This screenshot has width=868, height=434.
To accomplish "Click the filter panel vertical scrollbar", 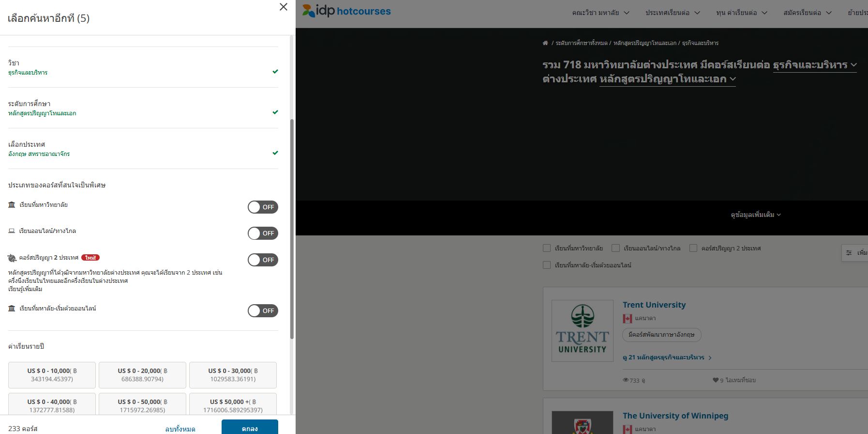I will click(292, 229).
